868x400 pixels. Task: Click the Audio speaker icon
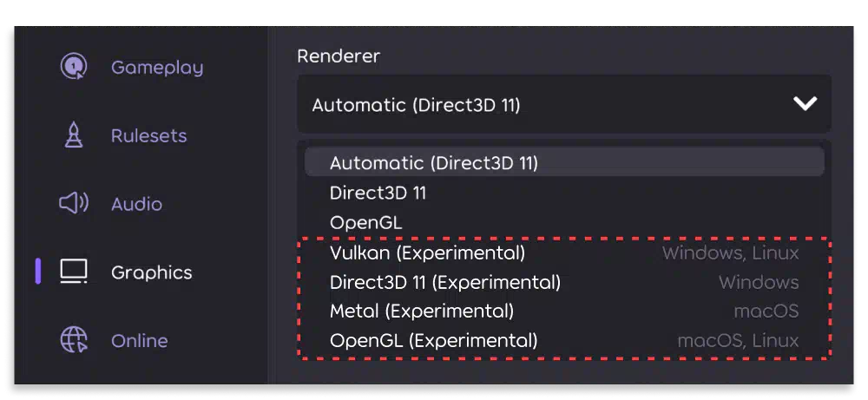[74, 204]
